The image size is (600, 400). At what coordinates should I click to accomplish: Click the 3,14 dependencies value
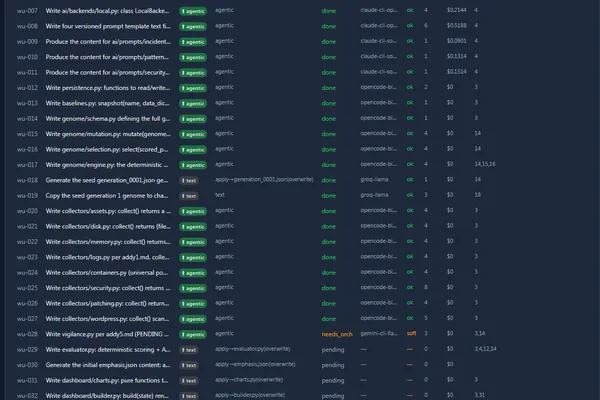(x=479, y=333)
